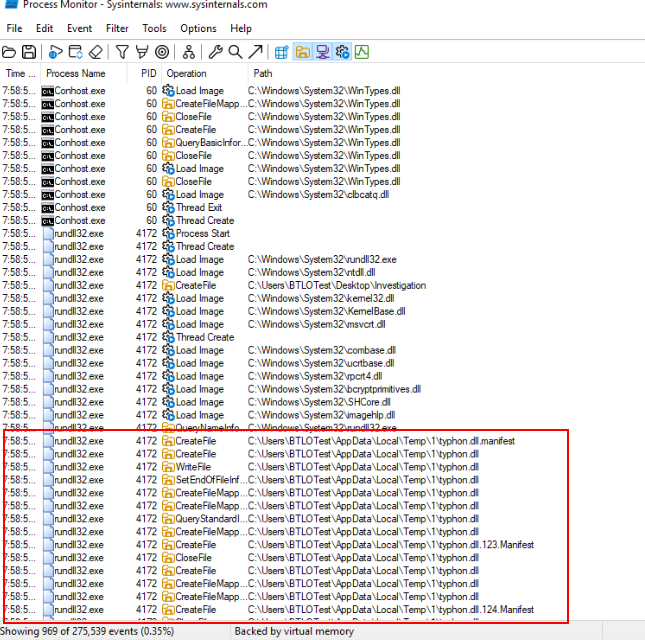Open the Options menu
The height and width of the screenshot is (640, 645).
click(x=198, y=28)
